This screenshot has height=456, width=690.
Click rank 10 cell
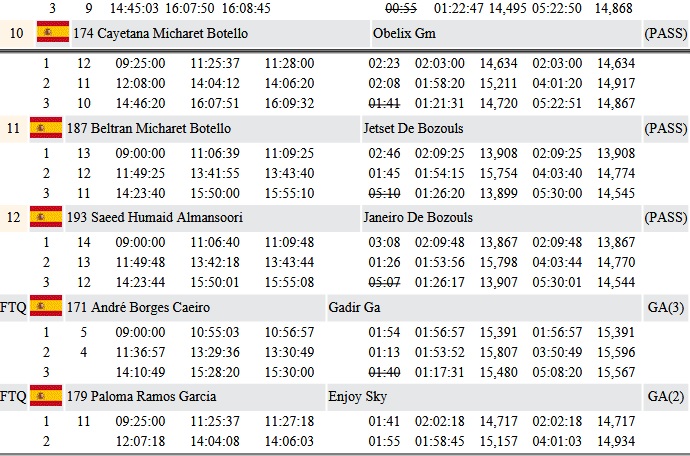pos(16,33)
